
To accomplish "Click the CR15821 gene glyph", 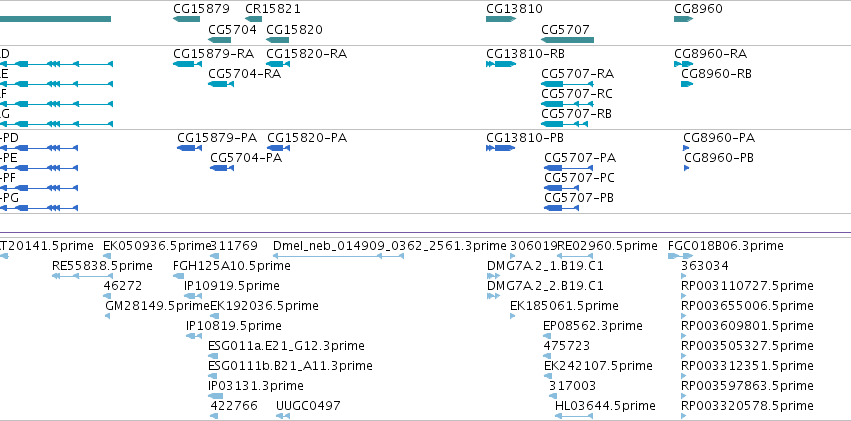I will (x=253, y=19).
